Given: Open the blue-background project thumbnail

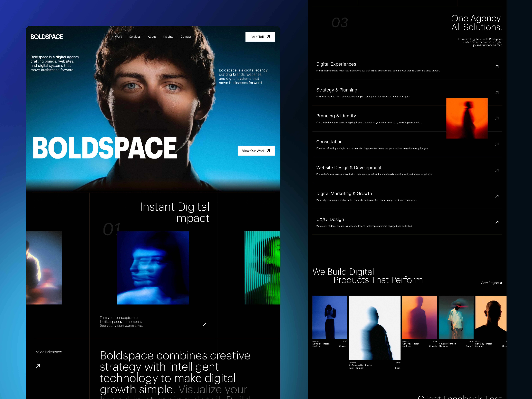Looking at the screenshot, I should pyautogui.click(x=330, y=317).
